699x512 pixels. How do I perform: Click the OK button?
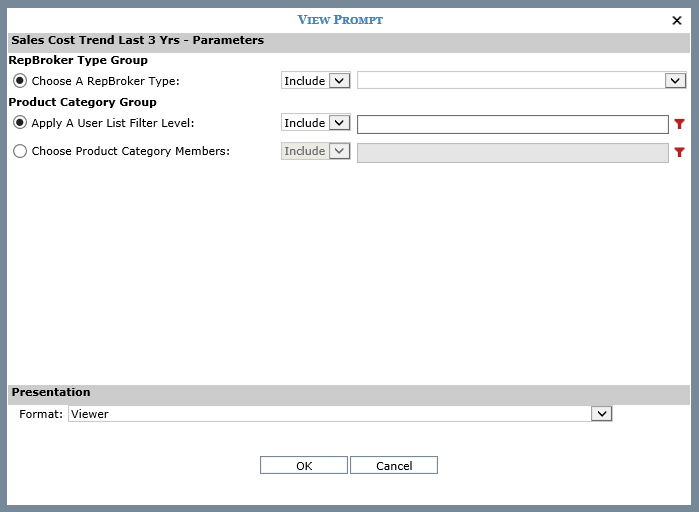(x=304, y=465)
